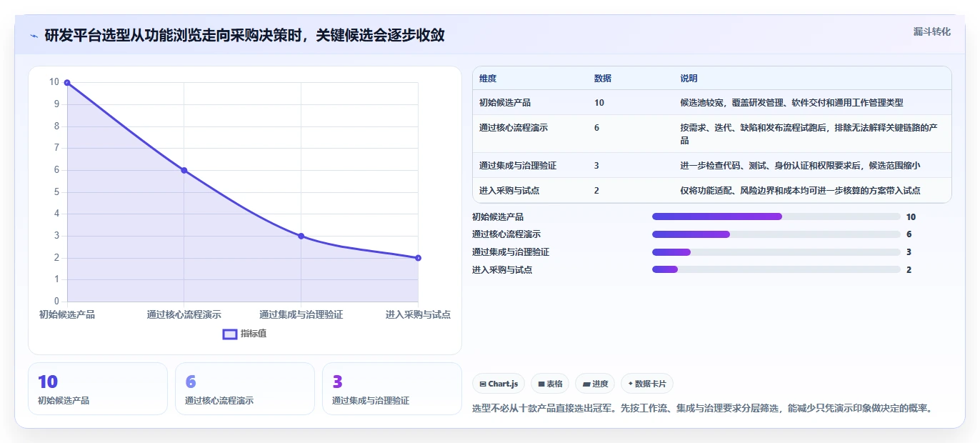
Task: Select the chart data point at value 6
Action: pyautogui.click(x=184, y=170)
